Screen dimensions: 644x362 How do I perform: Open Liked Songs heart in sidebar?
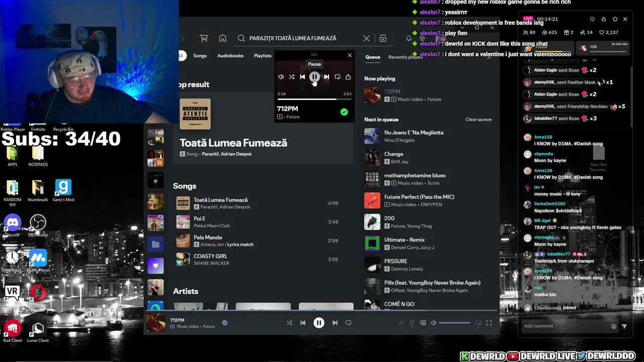click(155, 265)
